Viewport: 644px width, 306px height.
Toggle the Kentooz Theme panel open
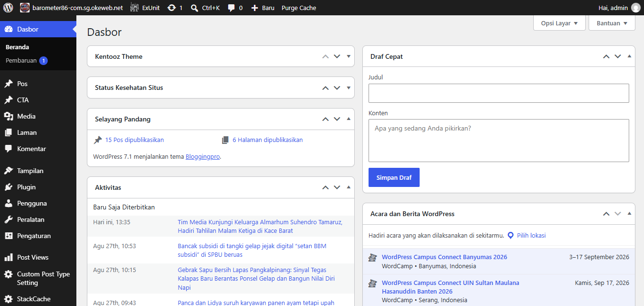pos(348,56)
